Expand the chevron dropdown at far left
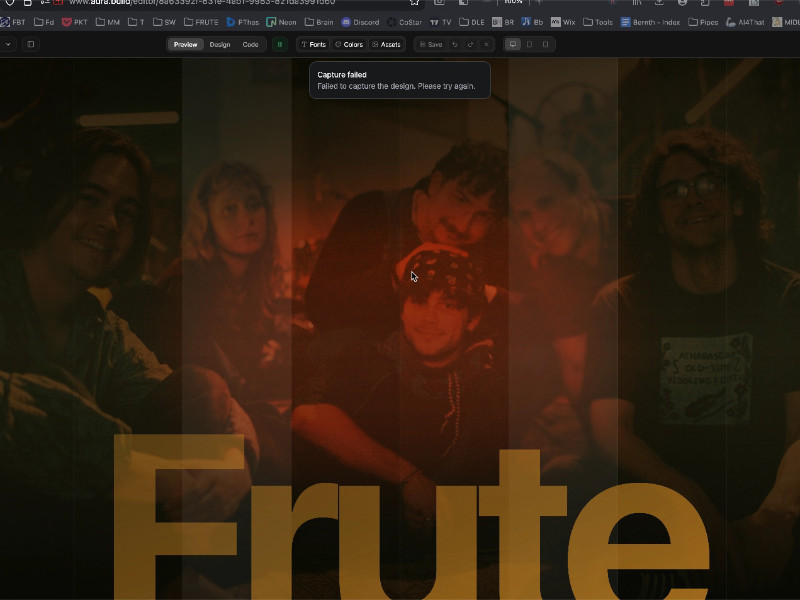The height and width of the screenshot is (600, 800). [8, 44]
